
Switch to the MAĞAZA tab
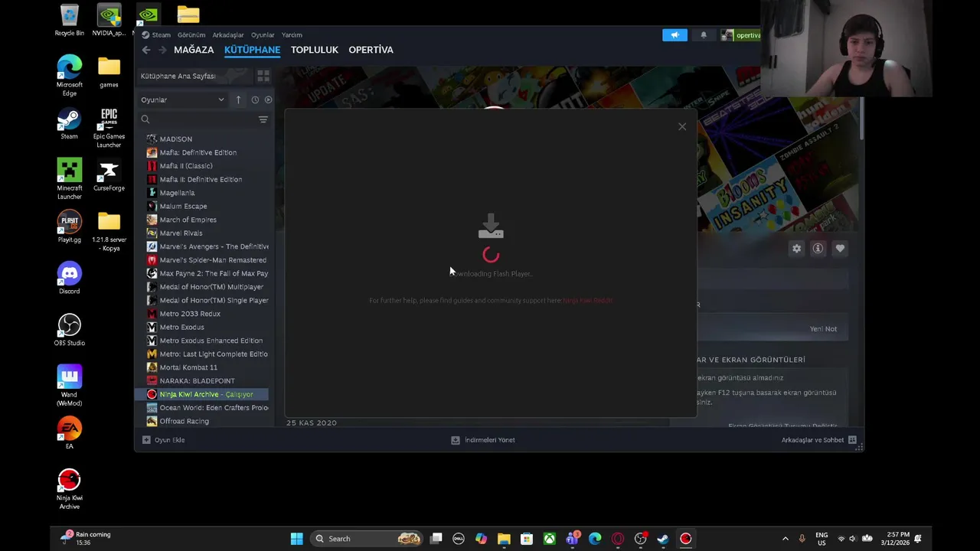[x=194, y=50]
